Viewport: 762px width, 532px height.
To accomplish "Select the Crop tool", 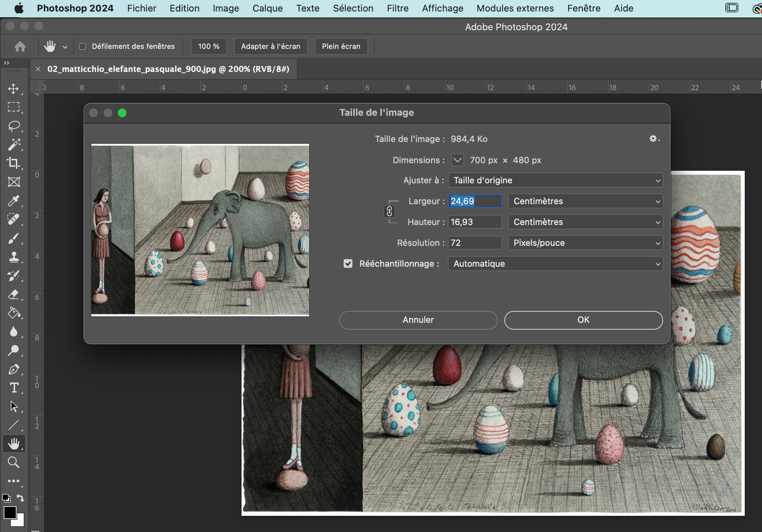I will coord(14,163).
